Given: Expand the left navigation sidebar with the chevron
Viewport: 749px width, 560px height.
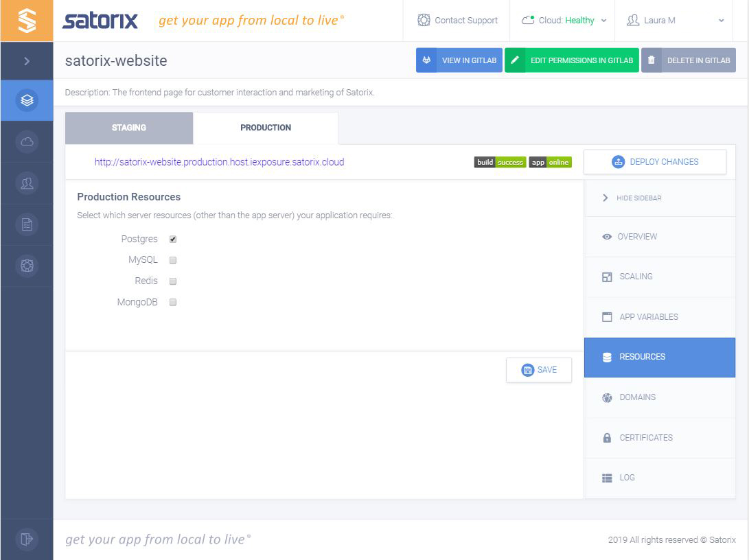Looking at the screenshot, I should pos(27,60).
